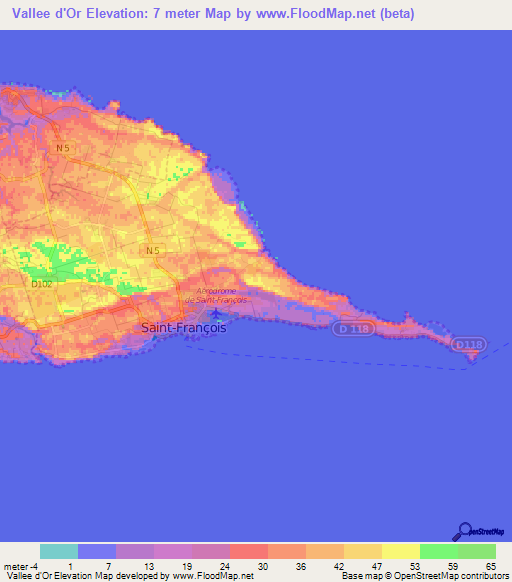Click the orange 36 meter legend swatch
The height and width of the screenshot is (582, 512).
tap(325, 552)
